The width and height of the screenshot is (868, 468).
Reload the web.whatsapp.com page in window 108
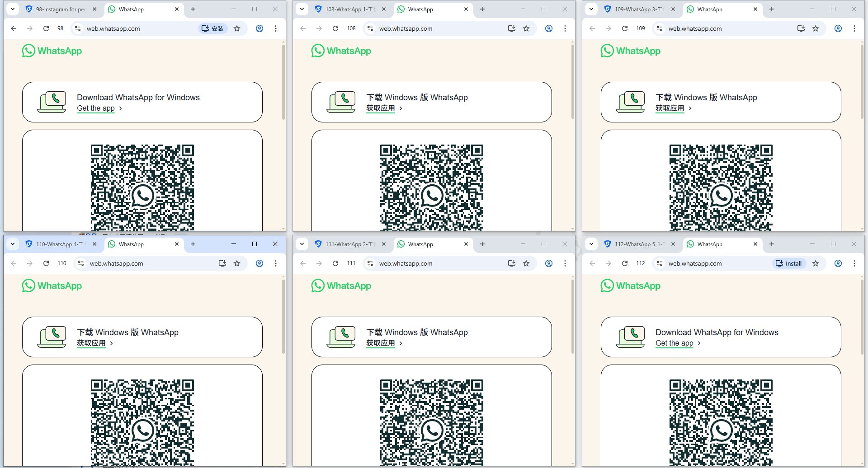(335, 28)
